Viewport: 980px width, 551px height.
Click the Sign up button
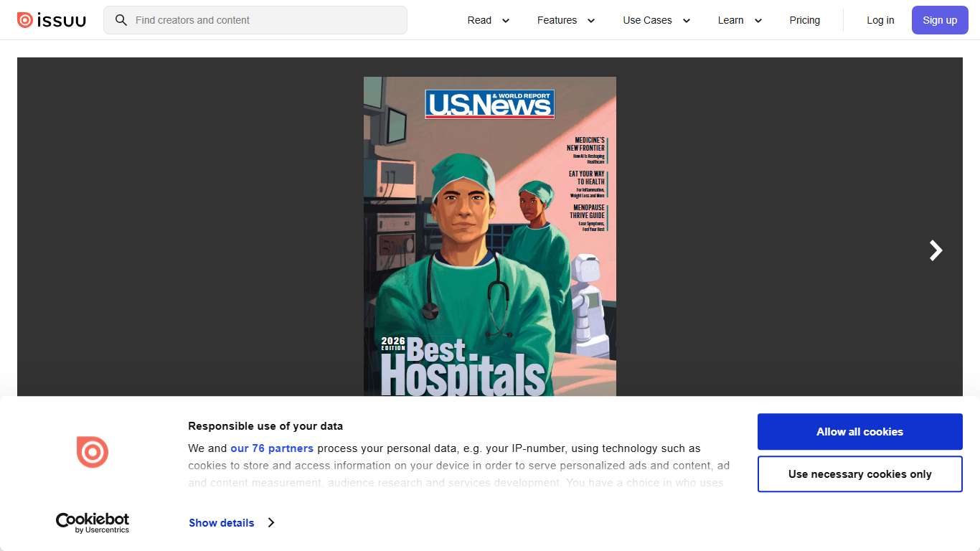(940, 20)
